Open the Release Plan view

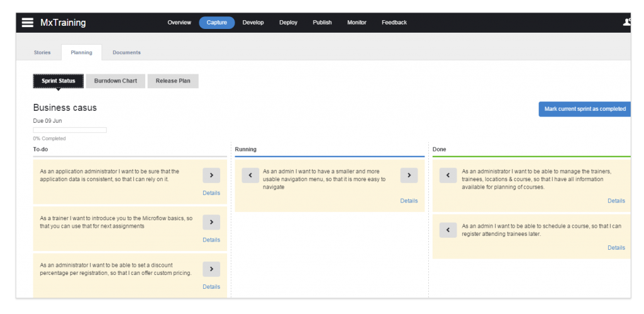point(173,81)
